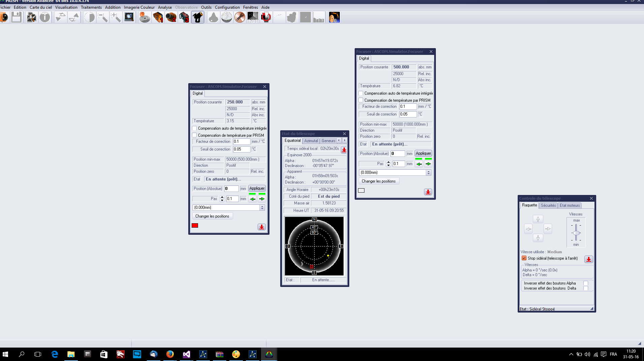Viewport: 644px width, 361px height.
Task: Open the Configuration menu
Action: 227,7
